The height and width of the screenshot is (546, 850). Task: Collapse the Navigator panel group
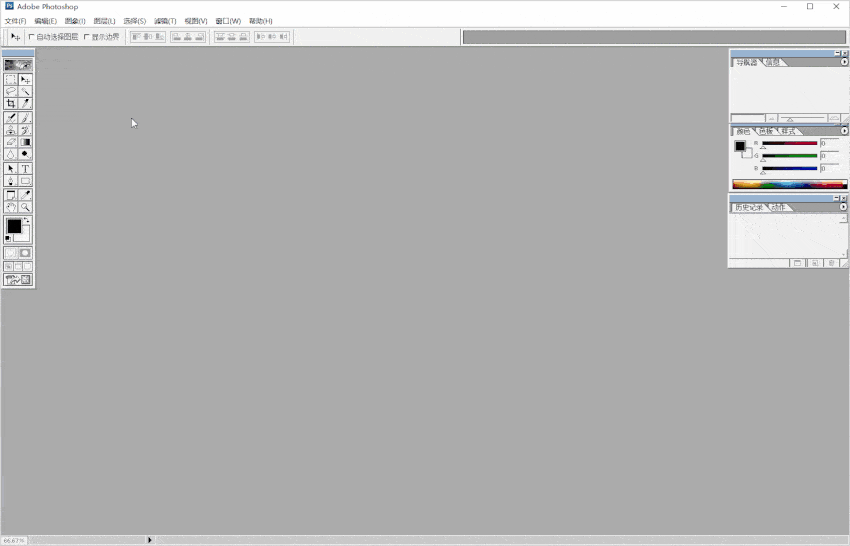pyautogui.click(x=837, y=53)
